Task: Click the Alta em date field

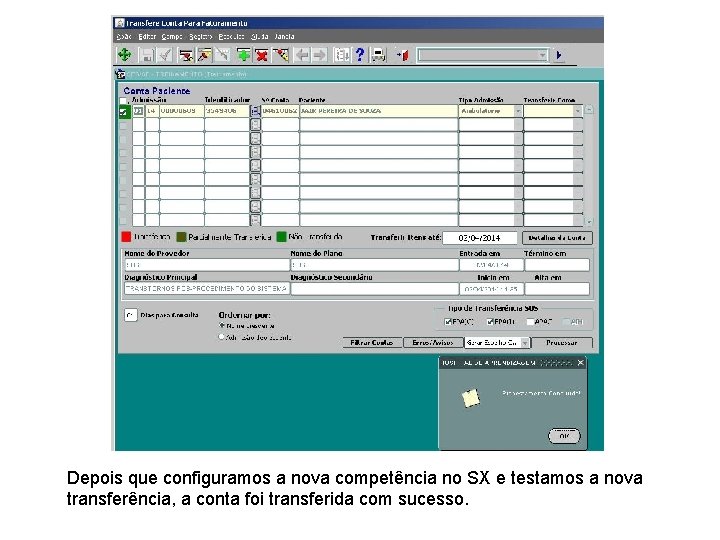Action: tap(557, 289)
